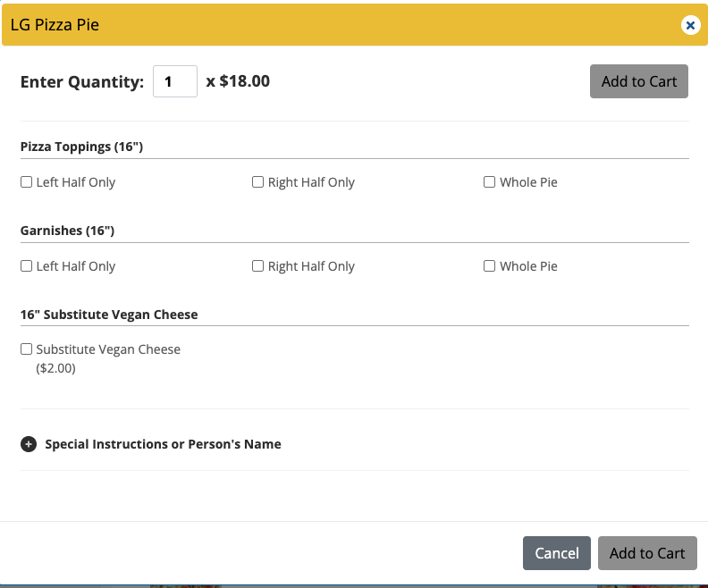Close the LG Pizza Pie dialog
The width and height of the screenshot is (708, 588).
point(690,25)
